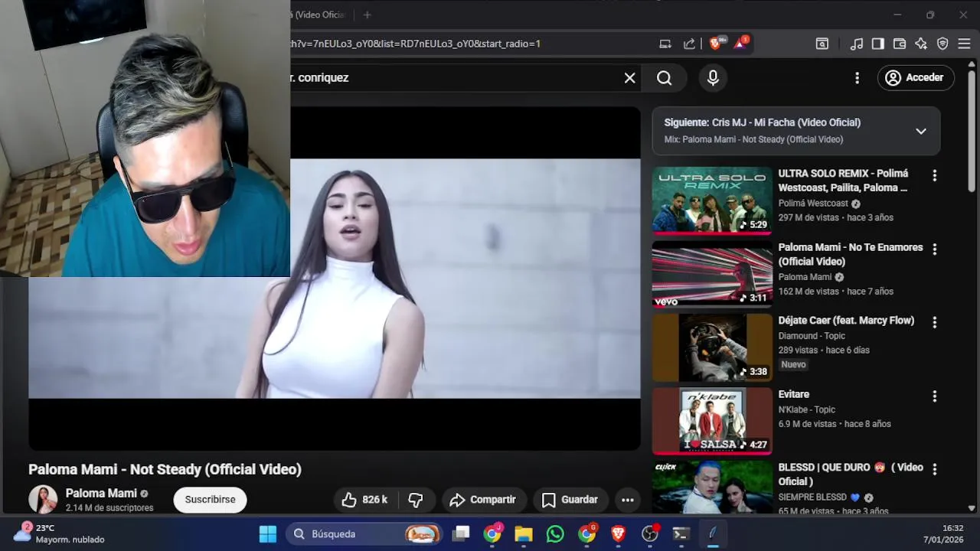Click 'Siguiente: Cris MJ - Mi Facha' text

pos(762,122)
